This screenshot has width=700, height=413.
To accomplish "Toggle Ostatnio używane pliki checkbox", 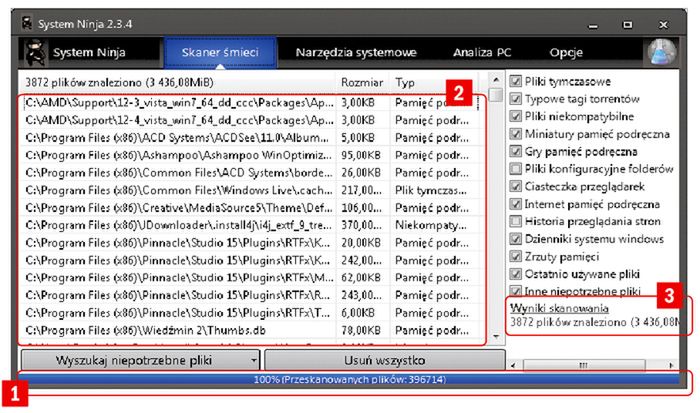I will (516, 274).
